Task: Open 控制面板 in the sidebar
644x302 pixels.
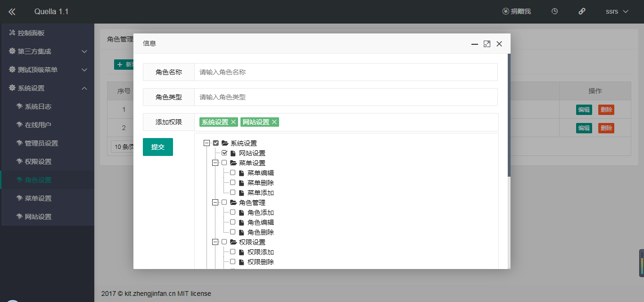Action: (47, 33)
